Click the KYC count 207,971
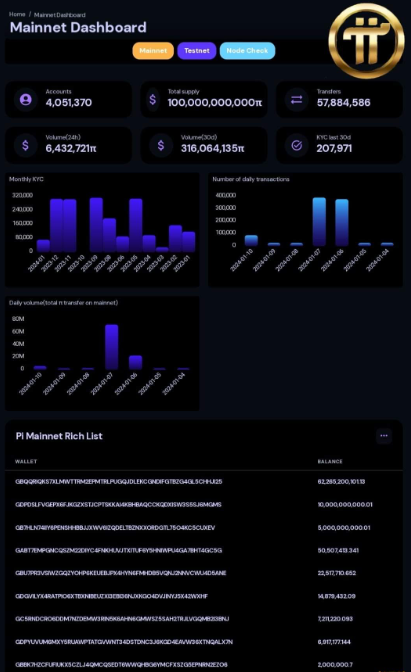The width and height of the screenshot is (411, 672). [334, 148]
